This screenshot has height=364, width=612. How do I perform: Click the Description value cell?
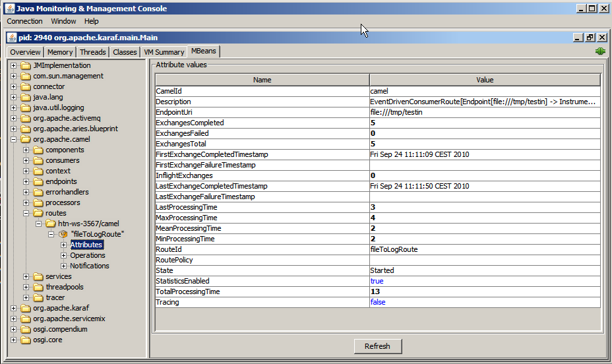click(485, 102)
